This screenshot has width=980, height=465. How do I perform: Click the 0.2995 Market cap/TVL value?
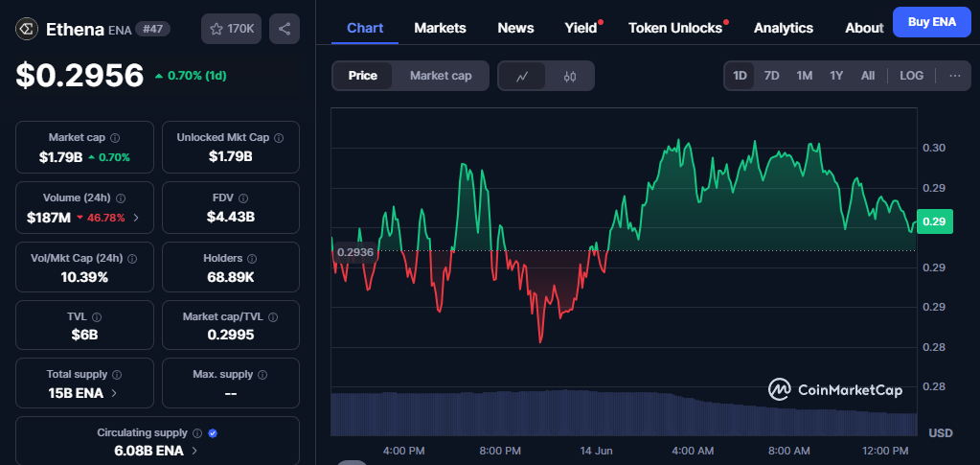pyautogui.click(x=231, y=335)
